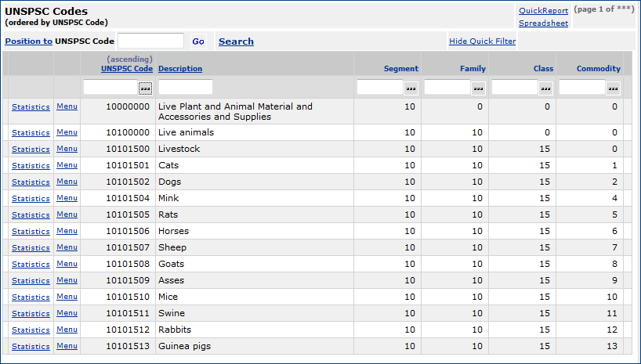Open Family filter ellipsis button

click(478, 88)
